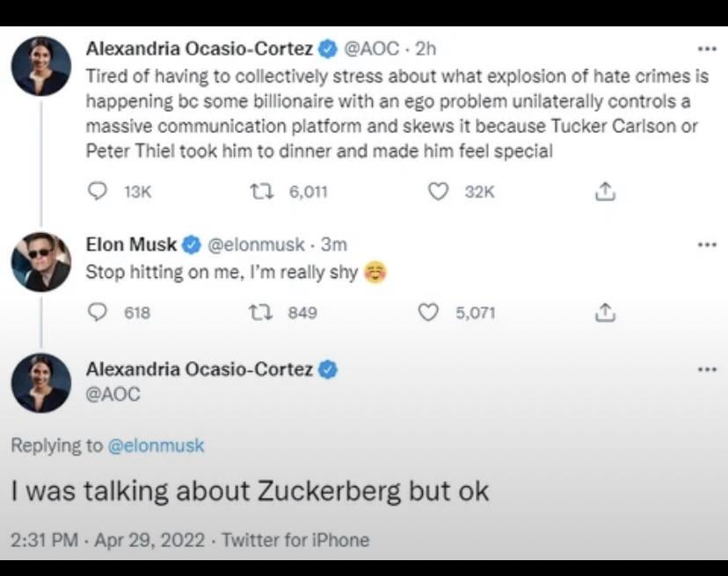Click the @elonmusk link in Replying to
The height and width of the screenshot is (576, 728).
156,446
